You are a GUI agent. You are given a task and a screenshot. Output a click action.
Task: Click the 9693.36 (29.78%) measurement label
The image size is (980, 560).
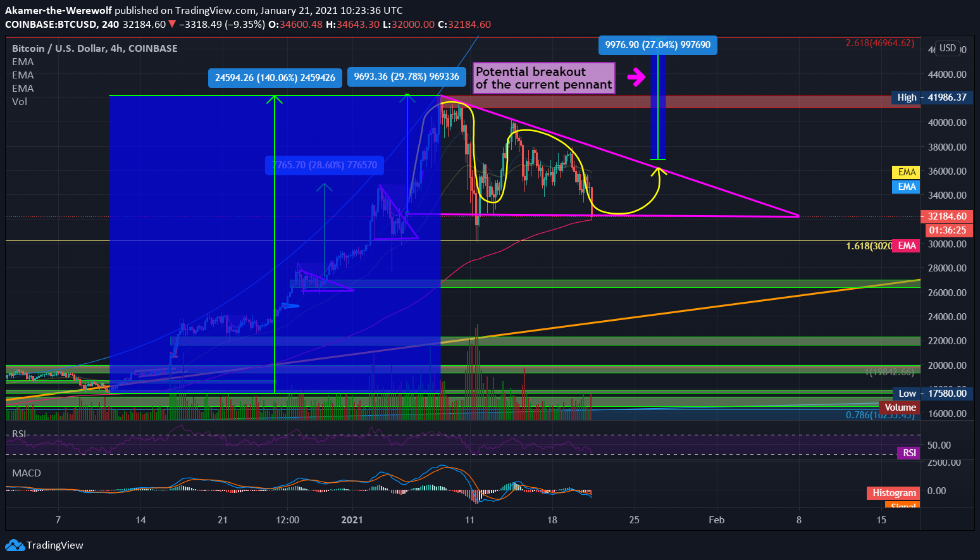coord(407,77)
